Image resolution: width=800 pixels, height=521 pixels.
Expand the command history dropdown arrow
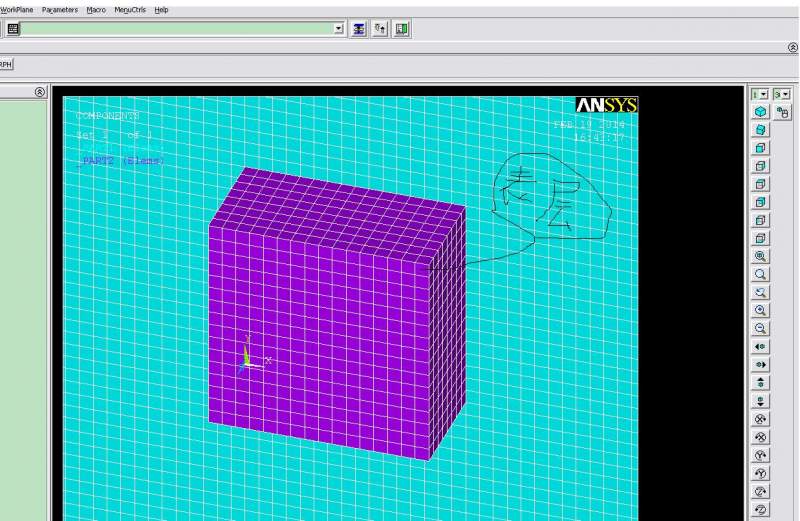pos(338,29)
